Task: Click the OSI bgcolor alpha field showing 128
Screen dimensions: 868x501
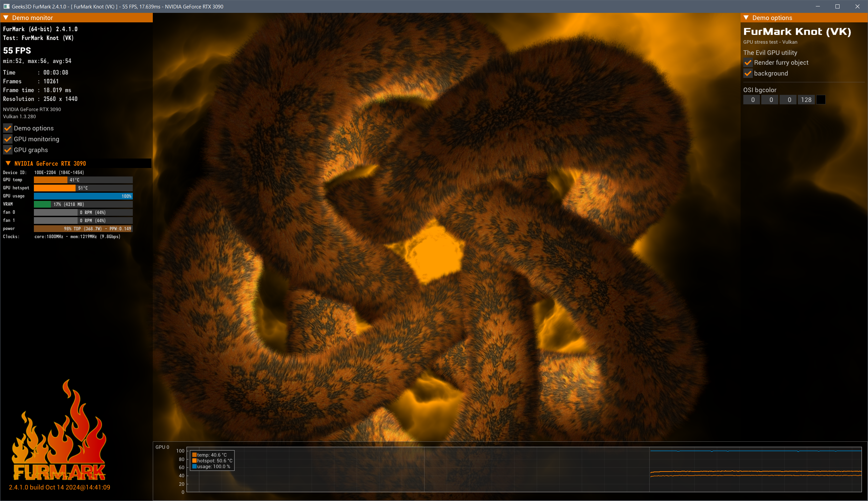Action: point(806,100)
